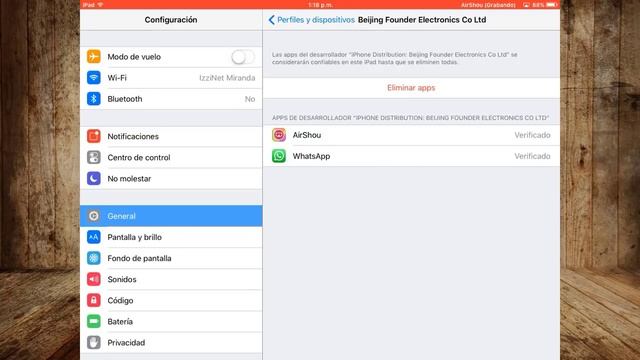
Task: Tap Bluetooth status value No
Action: click(250, 99)
